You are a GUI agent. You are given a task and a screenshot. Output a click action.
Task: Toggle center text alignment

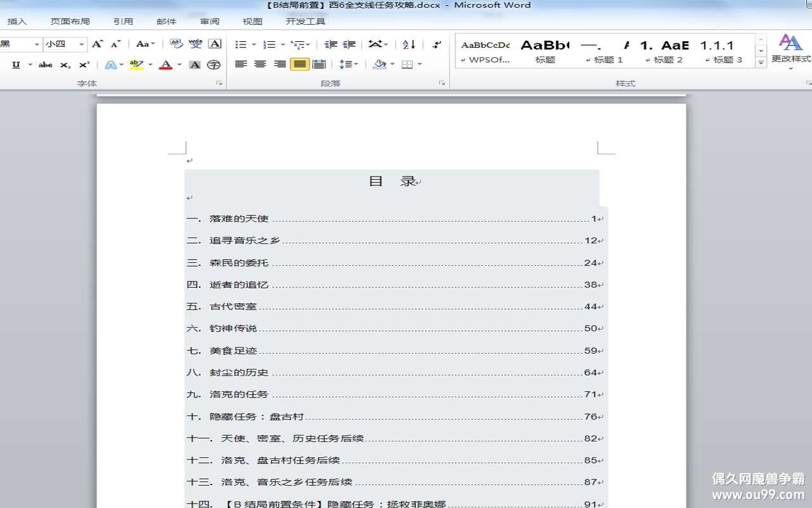(x=260, y=64)
